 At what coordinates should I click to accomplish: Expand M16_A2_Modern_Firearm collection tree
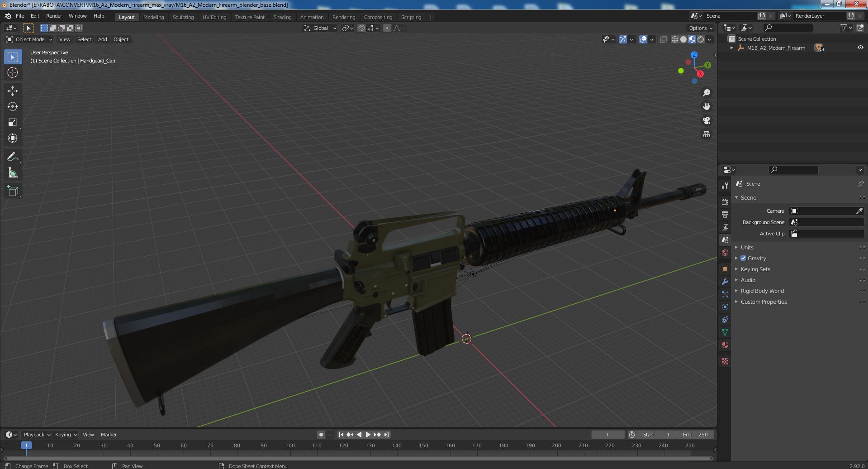click(x=732, y=48)
